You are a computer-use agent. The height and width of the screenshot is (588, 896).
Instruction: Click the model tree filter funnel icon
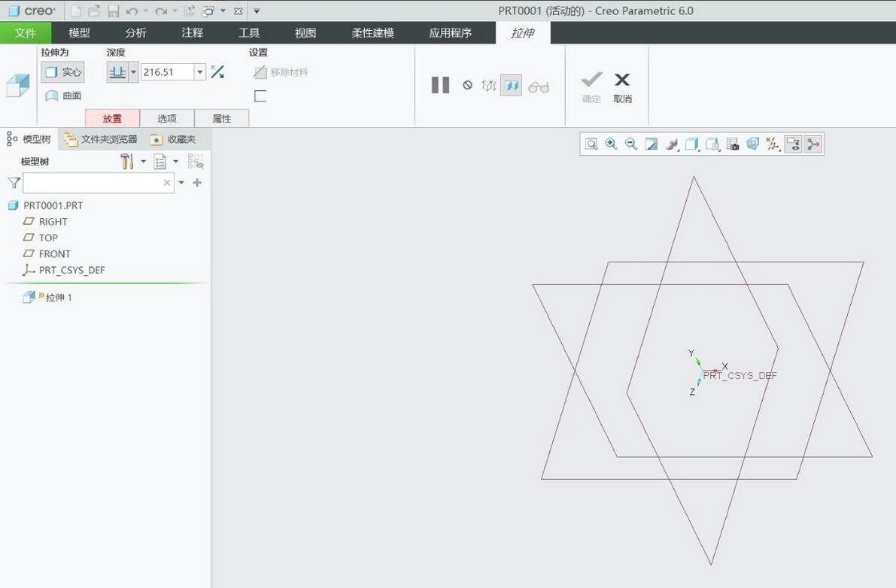click(14, 183)
